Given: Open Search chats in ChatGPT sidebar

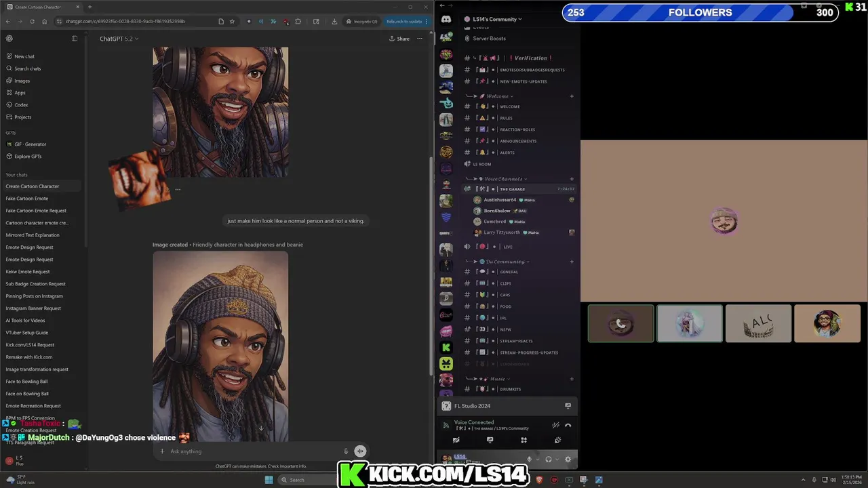Looking at the screenshot, I should tap(42, 68).
